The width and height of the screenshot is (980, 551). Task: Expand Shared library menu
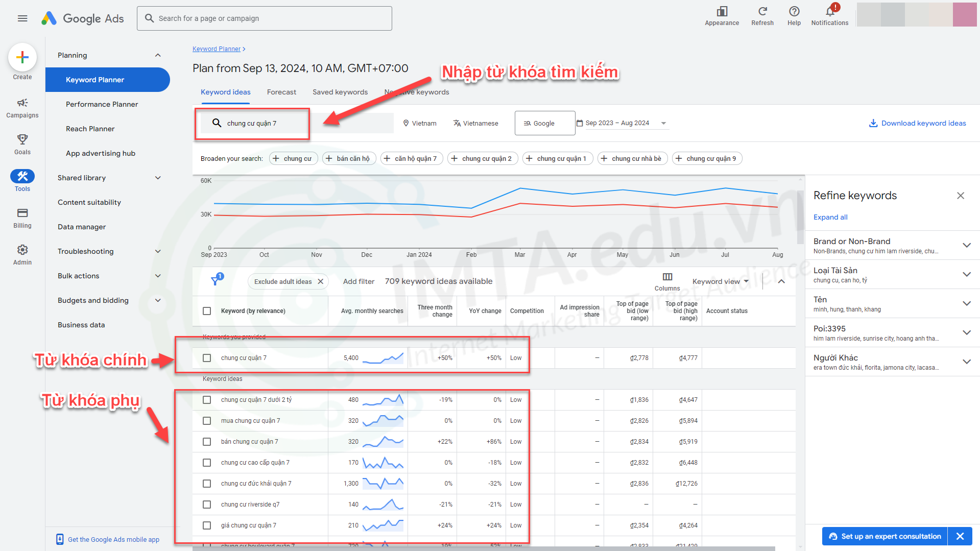coord(158,178)
